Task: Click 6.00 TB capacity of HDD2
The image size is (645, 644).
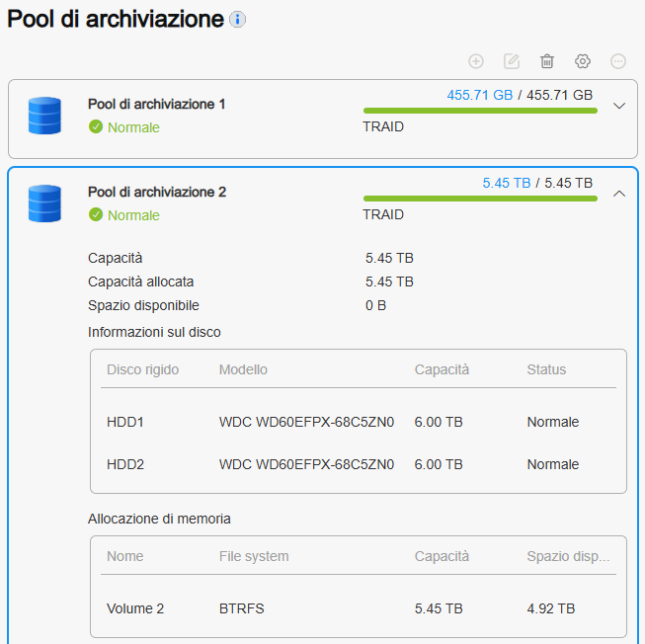Action: pos(439,464)
